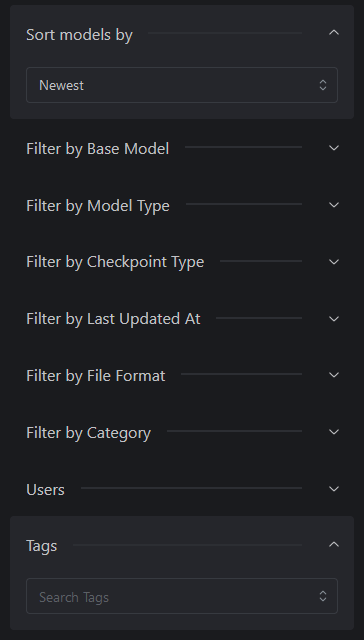364x640 pixels.
Task: Expand Filter by Model Type chevron
Action: click(x=334, y=204)
